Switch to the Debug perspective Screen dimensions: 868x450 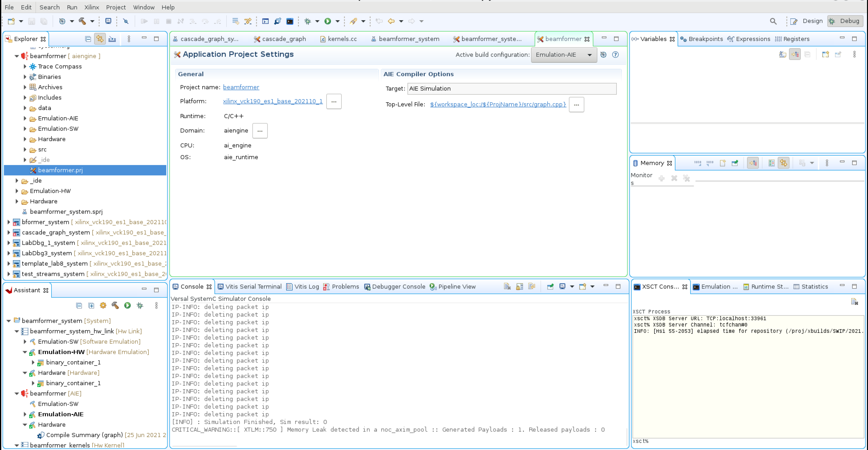point(845,21)
